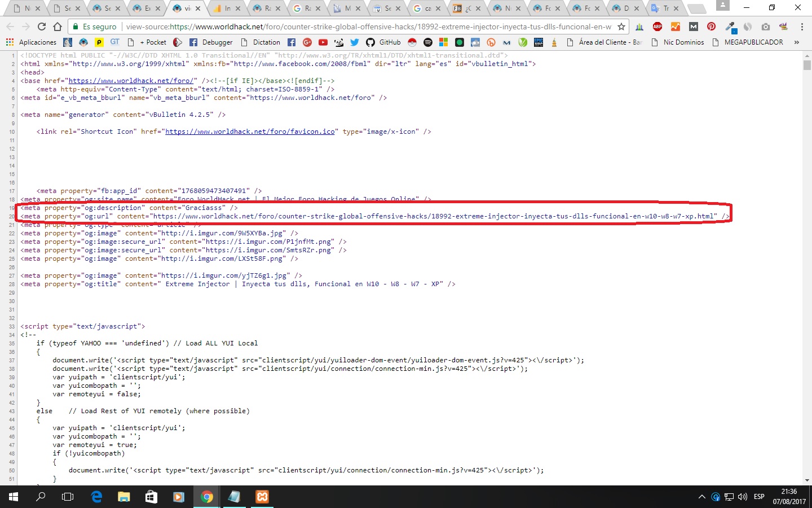The image size is (812, 508).
Task: Switch to the FB '¿C' tab
Action: tap(467, 8)
